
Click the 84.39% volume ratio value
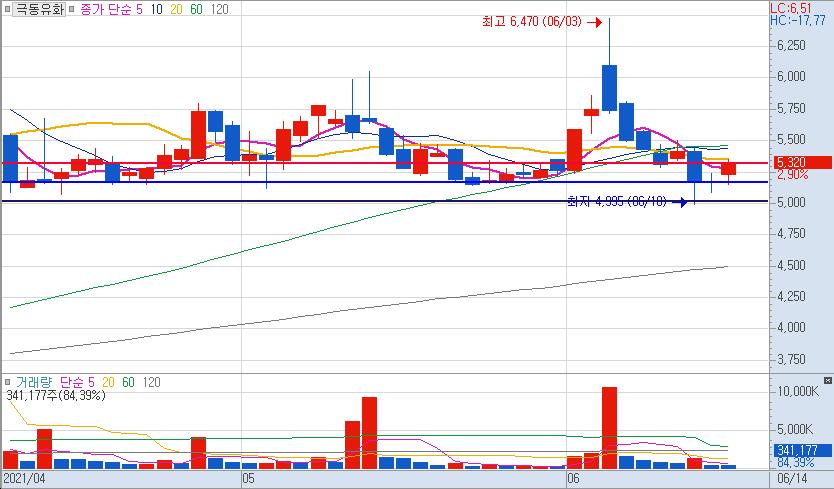click(796, 462)
